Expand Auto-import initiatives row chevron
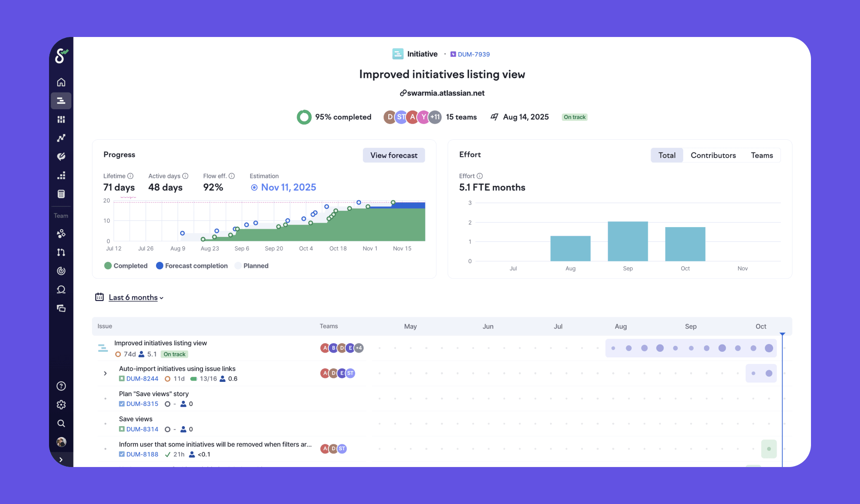Screen dimensions: 860x504 [x=105, y=373]
